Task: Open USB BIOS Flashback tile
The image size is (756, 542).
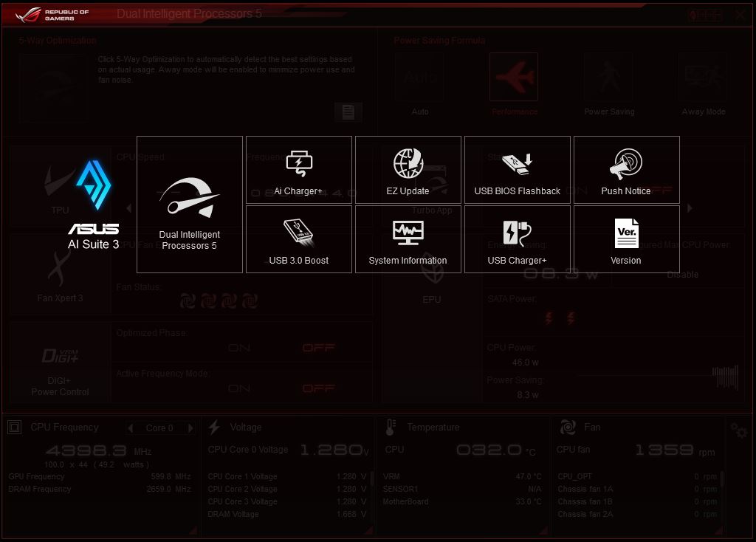Action: tap(518, 170)
